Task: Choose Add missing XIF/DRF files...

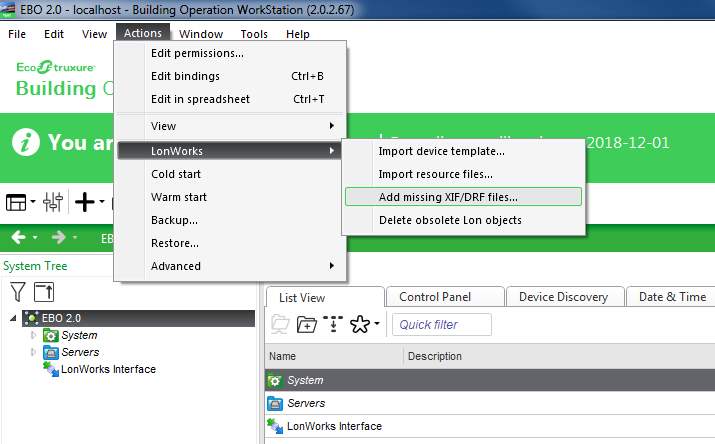Action: 463,197
